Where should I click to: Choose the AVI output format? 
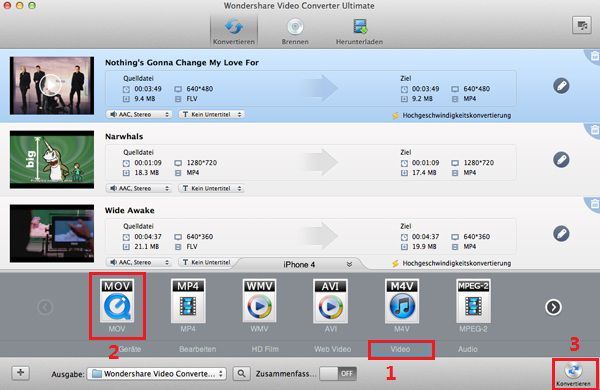(x=331, y=305)
